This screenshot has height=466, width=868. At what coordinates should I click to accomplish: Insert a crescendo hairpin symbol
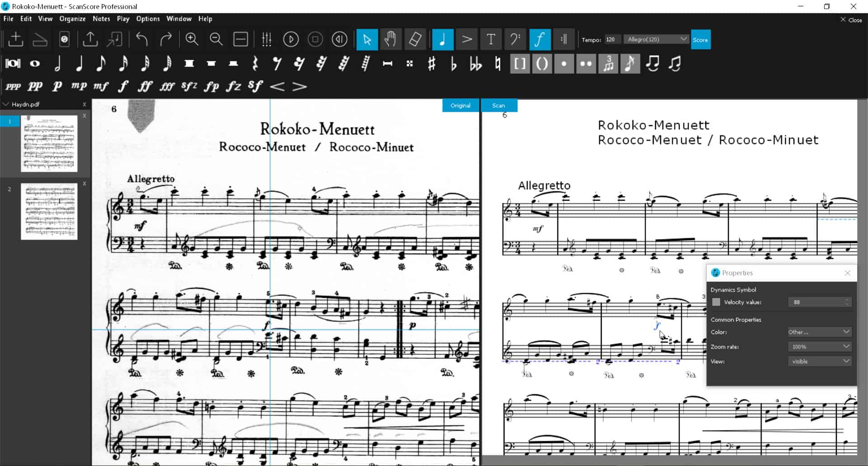(x=277, y=86)
